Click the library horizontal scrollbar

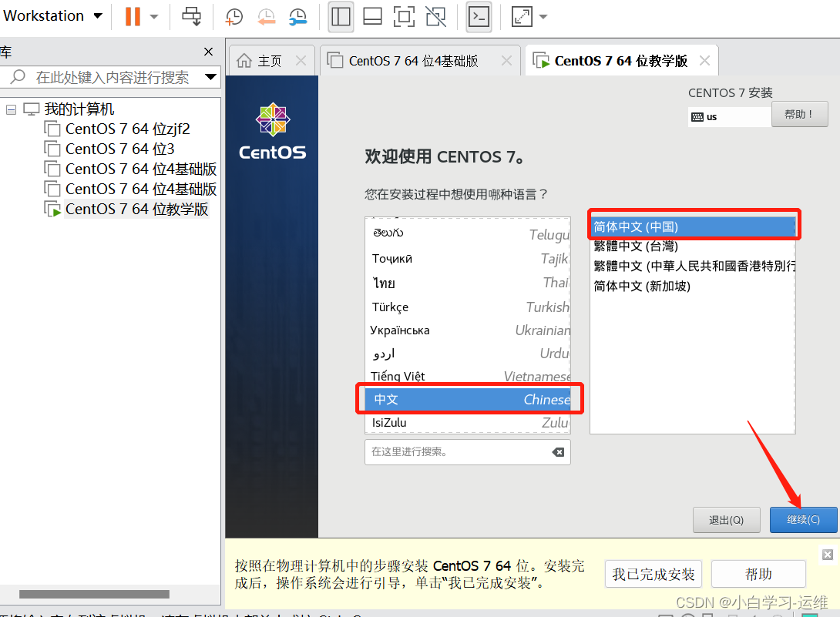94,594
